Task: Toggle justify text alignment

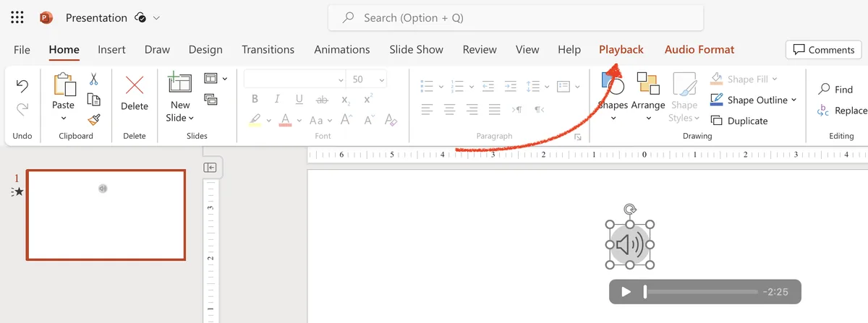Action: (x=495, y=110)
